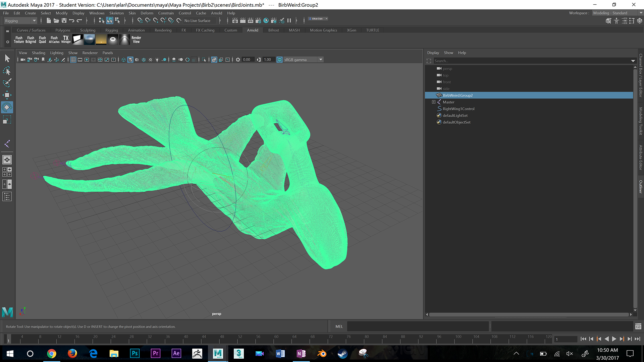Switch to the Polygons shelf tab

[x=63, y=30]
